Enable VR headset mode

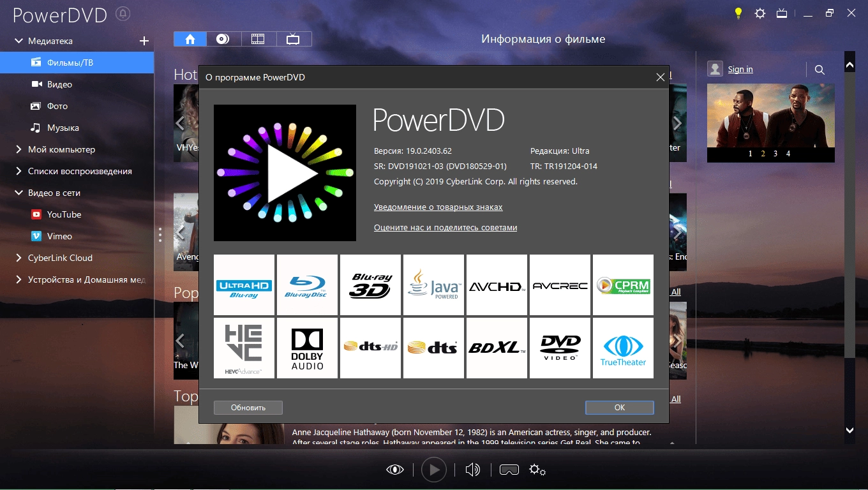pos(509,470)
